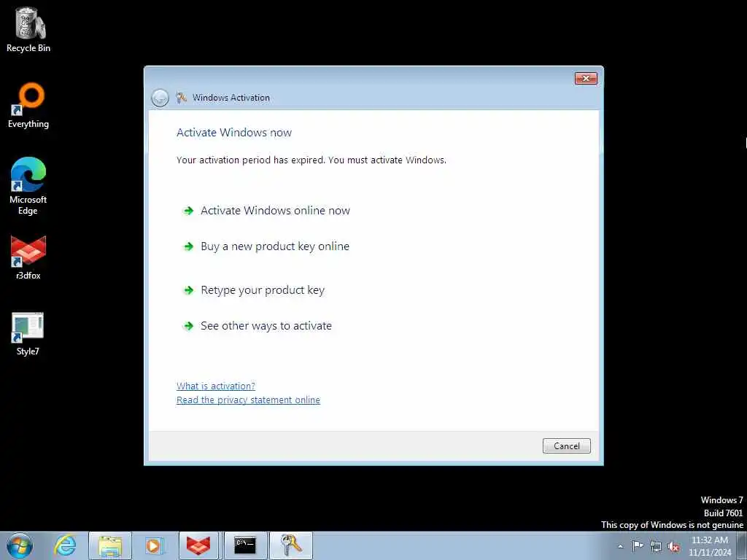Screen dimensions: 747x560
Task: Open the Recycle Bin desktop icon
Action: tap(28, 29)
